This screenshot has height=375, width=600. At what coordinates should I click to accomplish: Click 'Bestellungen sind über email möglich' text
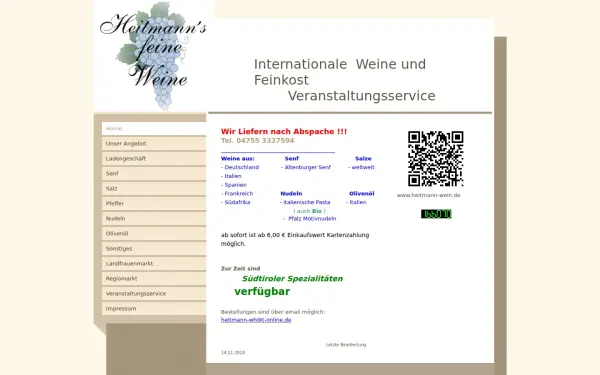coord(273,312)
